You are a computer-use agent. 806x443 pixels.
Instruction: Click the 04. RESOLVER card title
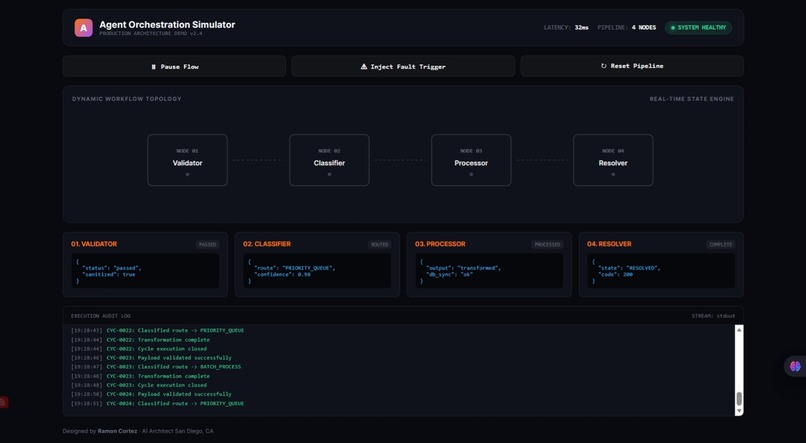click(x=609, y=244)
